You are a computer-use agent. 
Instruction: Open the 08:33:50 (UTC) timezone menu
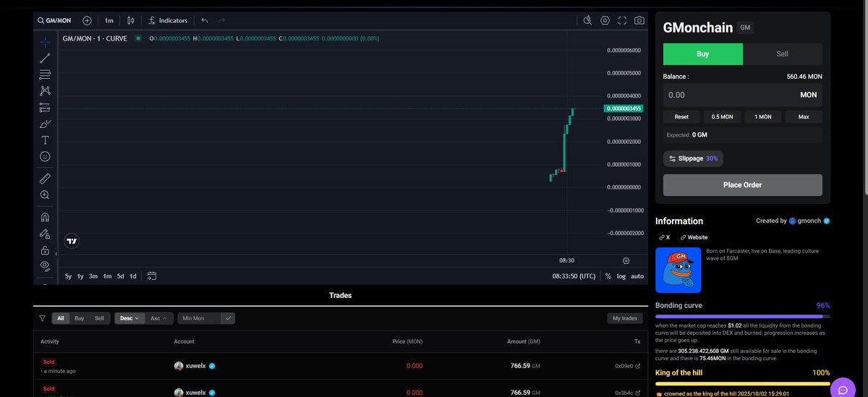pyautogui.click(x=574, y=276)
